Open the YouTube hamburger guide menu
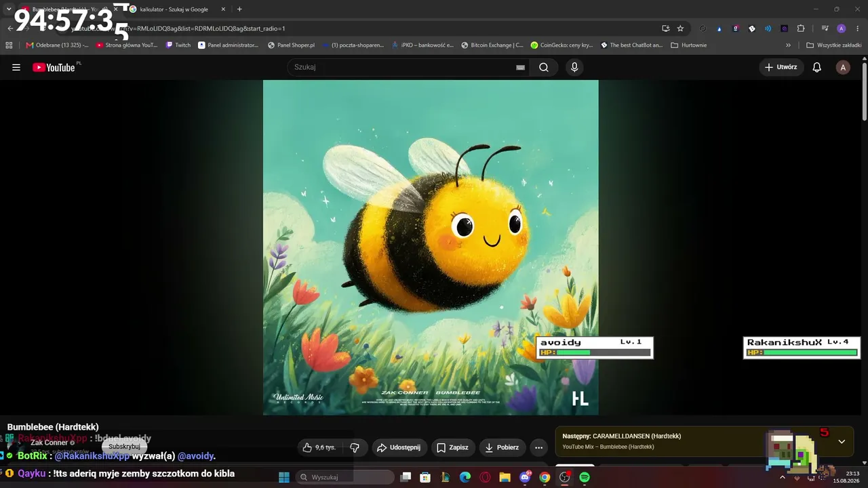The width and height of the screenshot is (868, 488). pyautogui.click(x=16, y=67)
